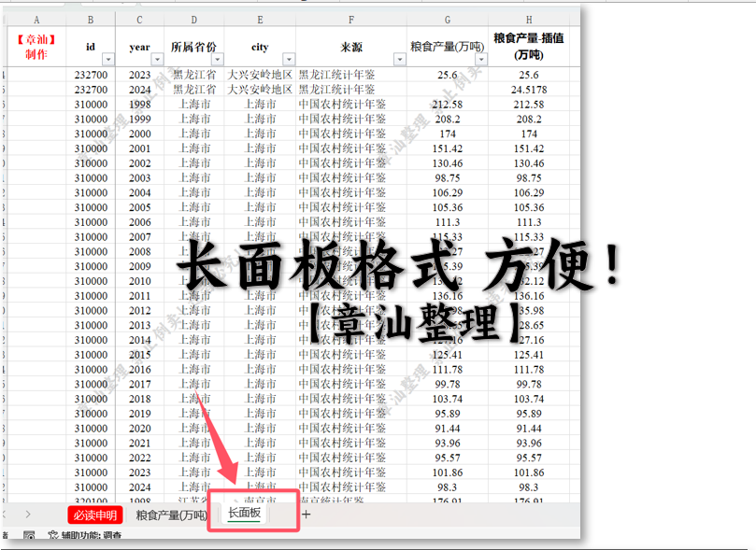Open the 来源 column filter dropdown
The image size is (756, 550).
(400, 59)
